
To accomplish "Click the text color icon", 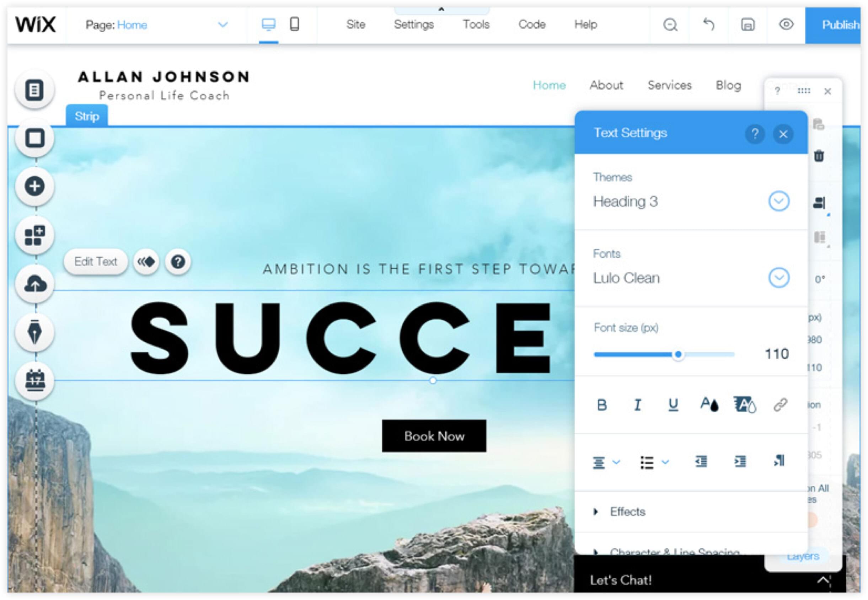I will 709,405.
